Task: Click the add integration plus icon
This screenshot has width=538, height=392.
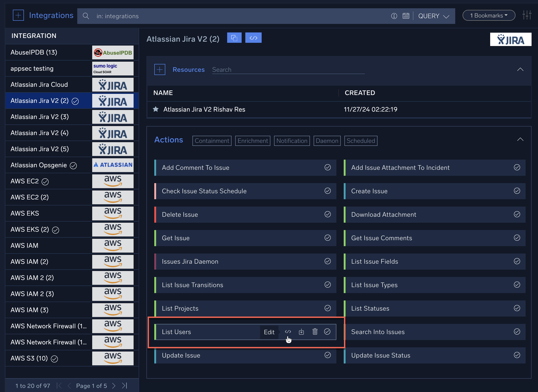Action: (x=18, y=15)
